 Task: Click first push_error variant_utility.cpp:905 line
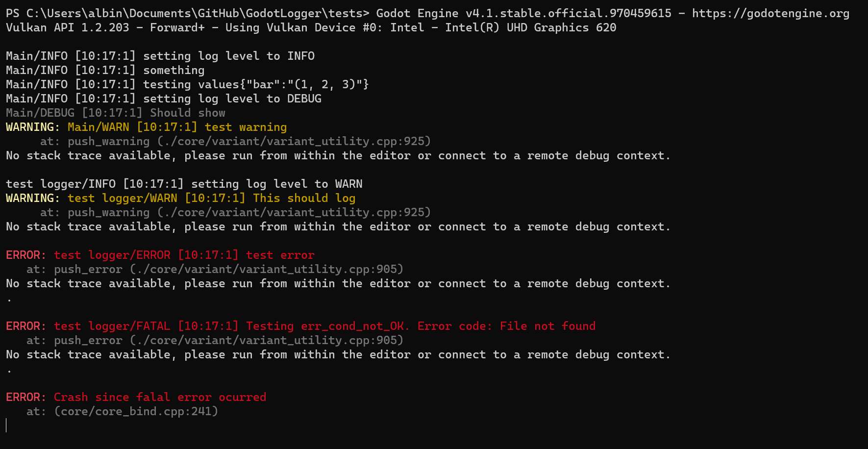point(215,270)
